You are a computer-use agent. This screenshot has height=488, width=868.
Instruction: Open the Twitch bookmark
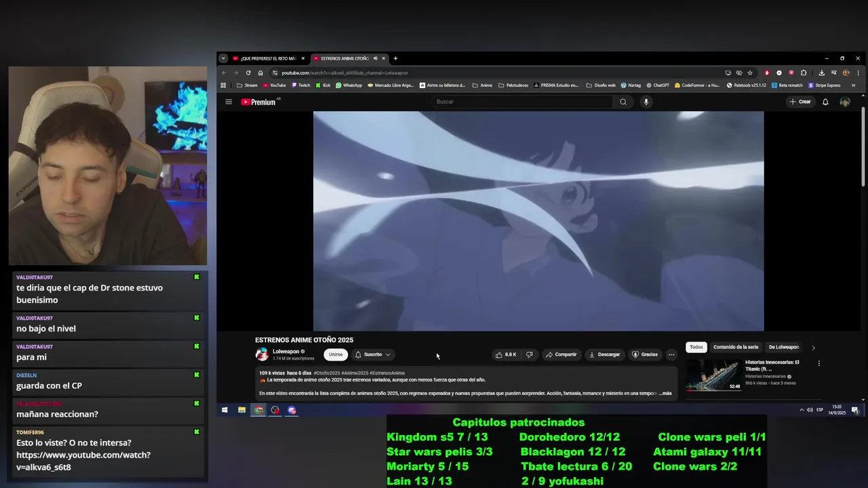point(300,85)
